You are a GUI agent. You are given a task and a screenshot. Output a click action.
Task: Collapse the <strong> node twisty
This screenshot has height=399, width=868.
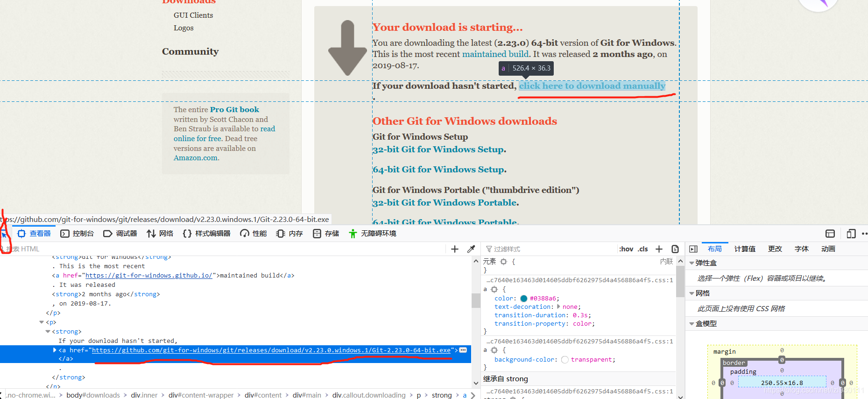(x=48, y=332)
